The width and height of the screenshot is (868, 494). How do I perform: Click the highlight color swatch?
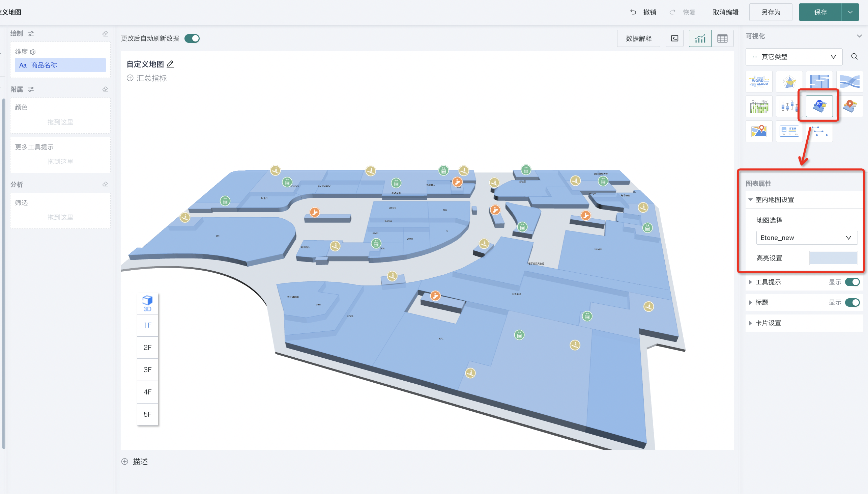833,258
